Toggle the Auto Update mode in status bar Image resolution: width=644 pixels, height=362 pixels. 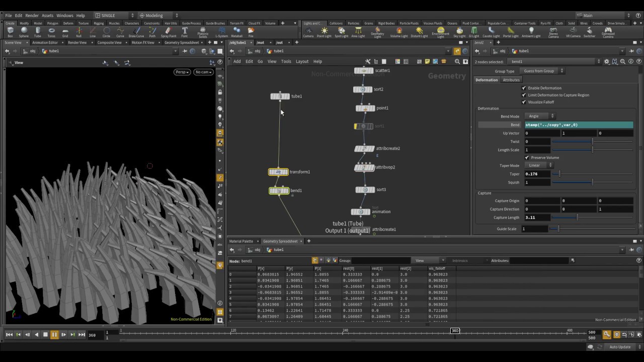pyautogui.click(x=620, y=347)
